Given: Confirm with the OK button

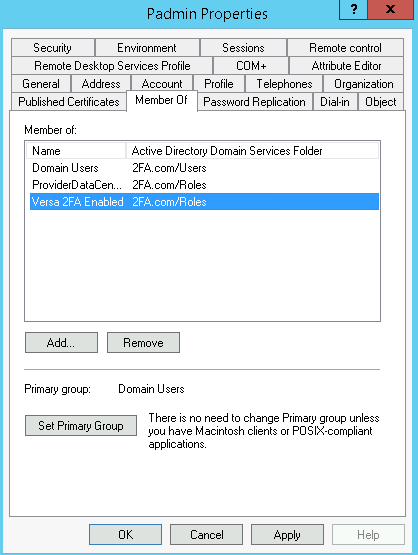Looking at the screenshot, I should [126, 534].
